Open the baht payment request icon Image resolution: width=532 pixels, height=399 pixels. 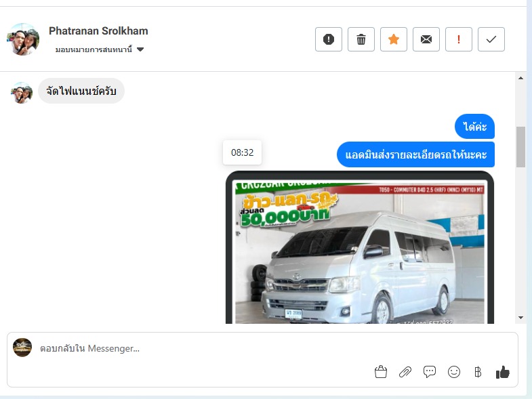tap(478, 372)
